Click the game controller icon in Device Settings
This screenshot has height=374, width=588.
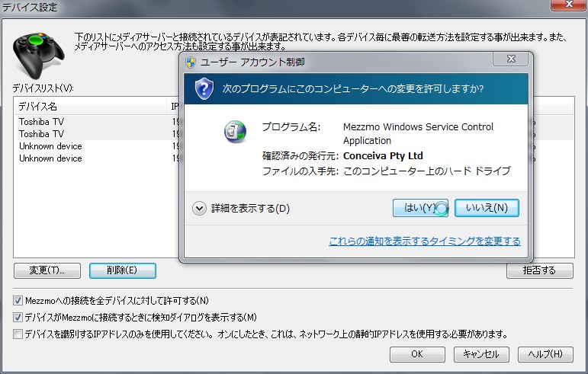click(x=38, y=55)
